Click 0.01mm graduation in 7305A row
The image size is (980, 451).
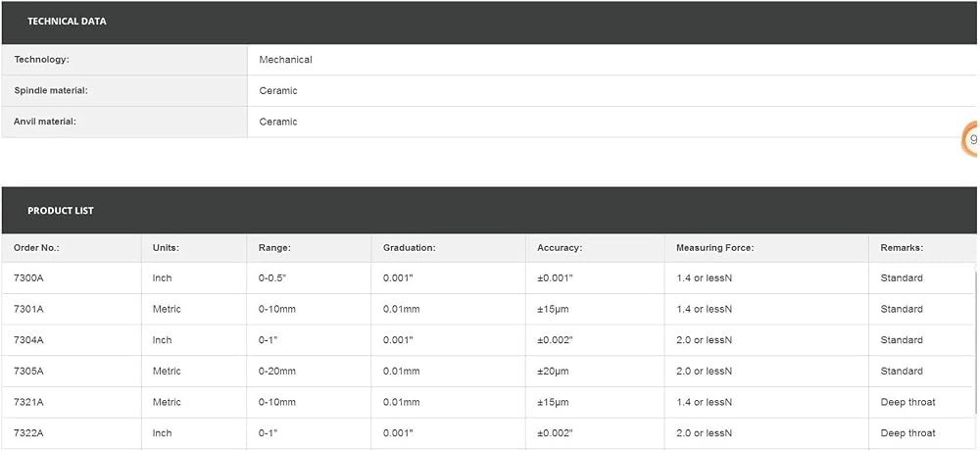(401, 371)
